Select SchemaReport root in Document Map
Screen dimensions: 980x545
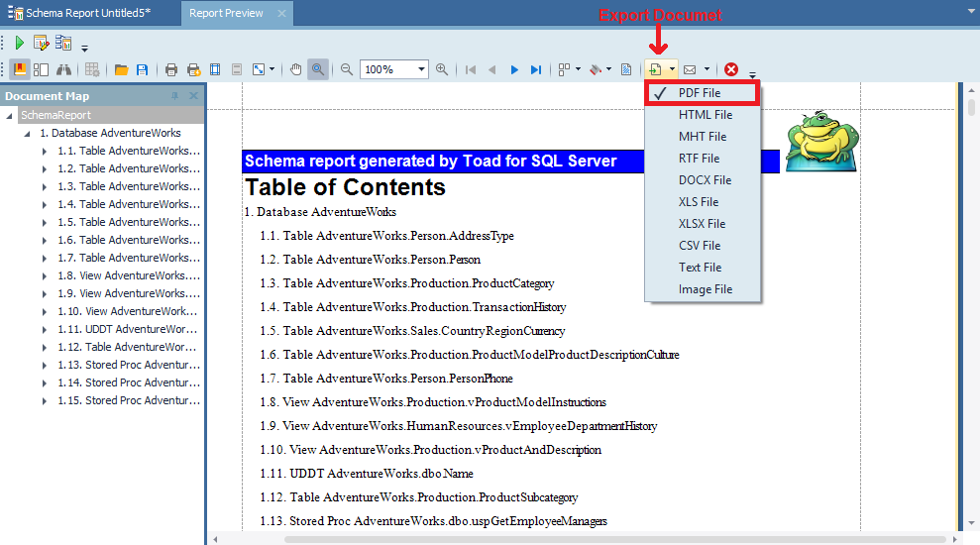(55, 115)
